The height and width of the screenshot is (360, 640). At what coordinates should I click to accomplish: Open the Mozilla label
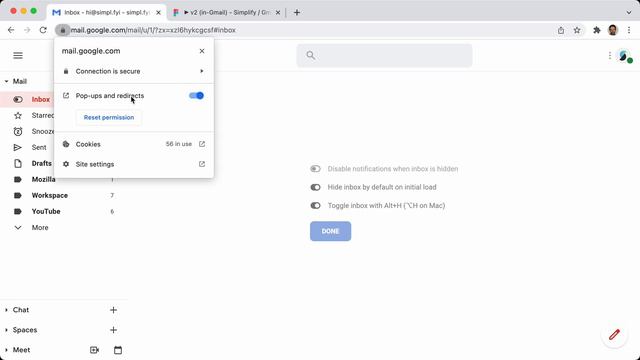click(43, 179)
